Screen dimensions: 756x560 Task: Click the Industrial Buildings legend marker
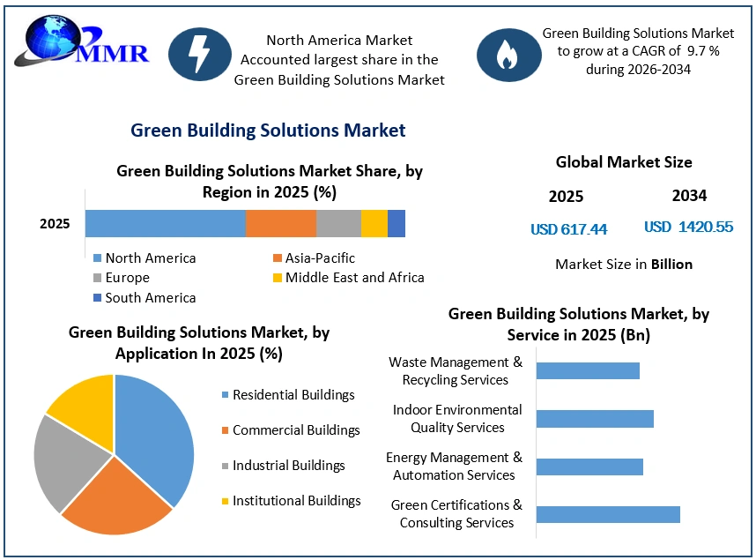click(225, 466)
